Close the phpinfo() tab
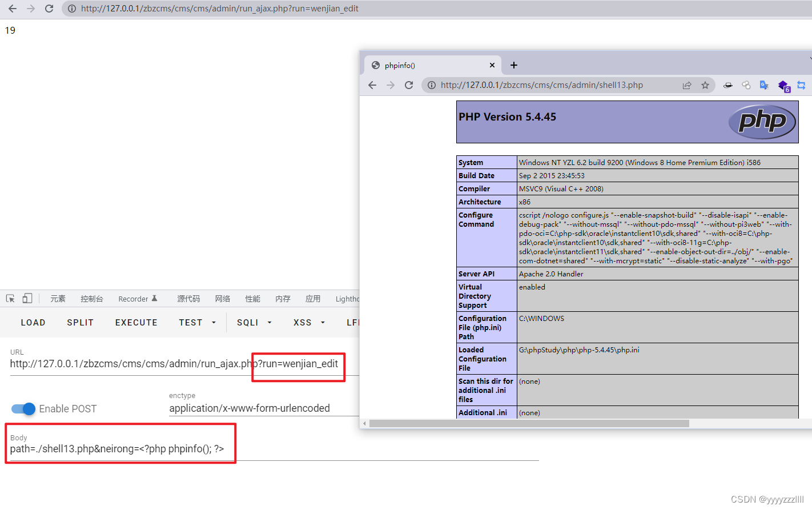This screenshot has height=510, width=812. [x=492, y=65]
